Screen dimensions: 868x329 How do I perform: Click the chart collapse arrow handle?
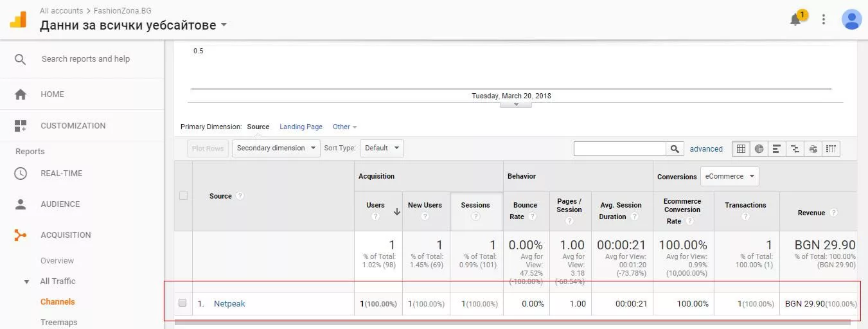[515, 104]
